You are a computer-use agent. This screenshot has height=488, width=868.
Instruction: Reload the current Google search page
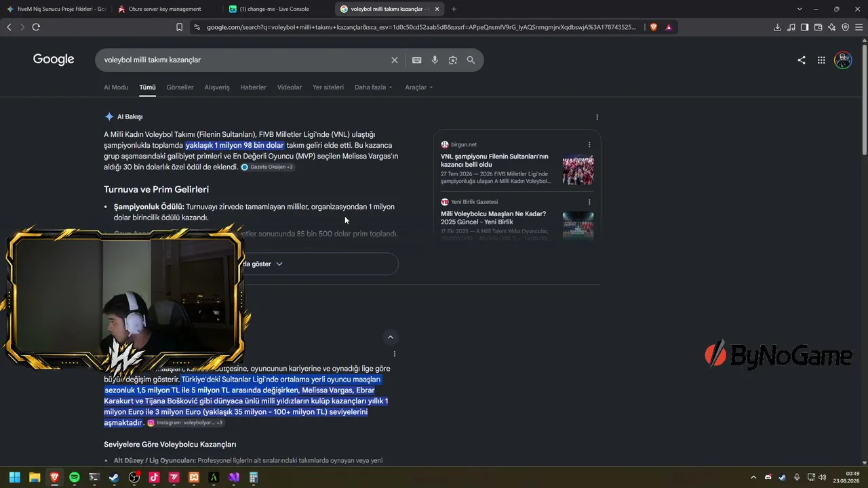[x=36, y=27]
